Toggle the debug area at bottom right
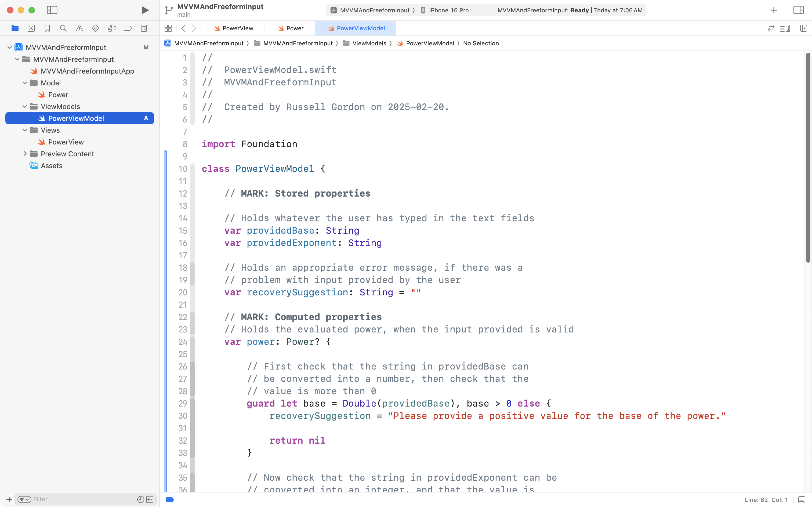This screenshot has width=812, height=507. coord(802,500)
